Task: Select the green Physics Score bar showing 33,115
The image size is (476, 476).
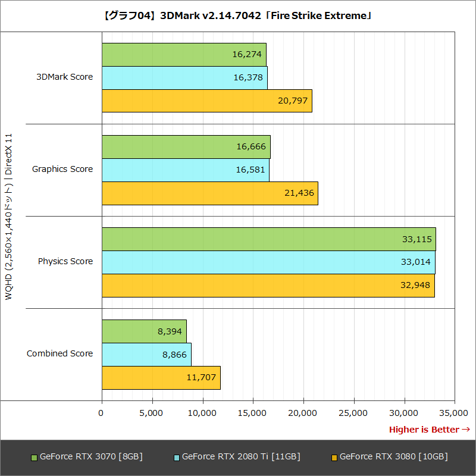Action: coord(268,239)
